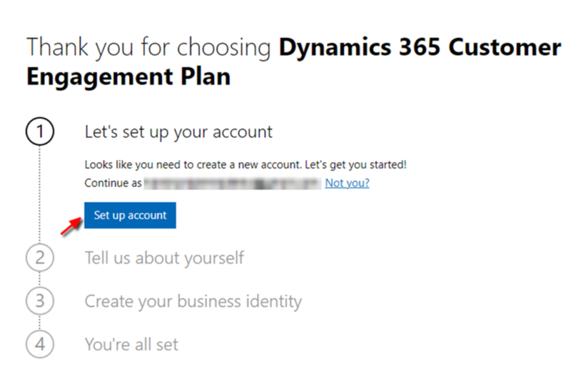Open the Not you? link
The height and width of the screenshot is (390, 588).
tap(347, 183)
